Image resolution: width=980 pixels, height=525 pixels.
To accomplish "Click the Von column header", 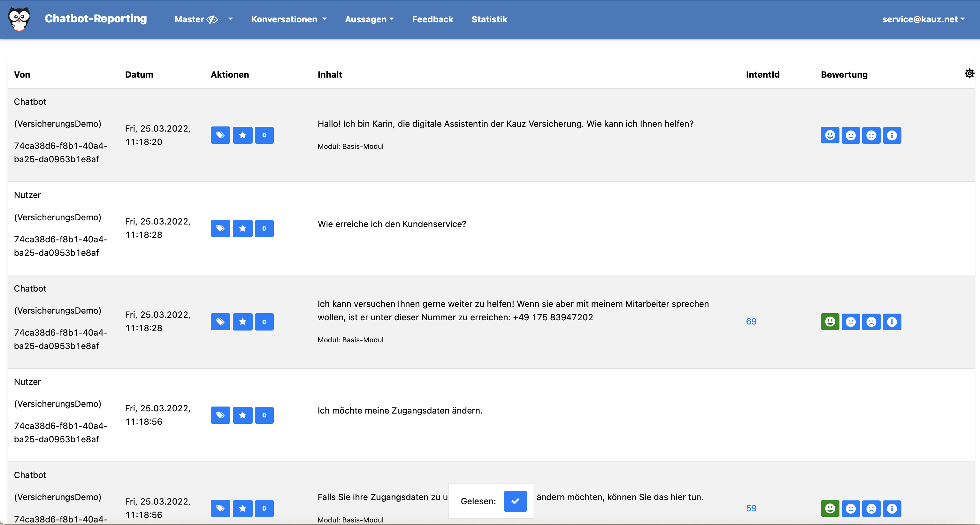I will (22, 74).
